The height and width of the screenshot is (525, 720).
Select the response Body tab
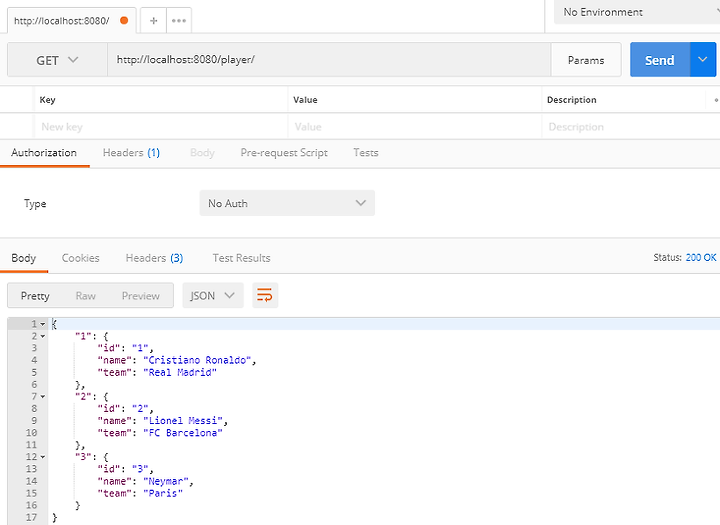click(23, 258)
